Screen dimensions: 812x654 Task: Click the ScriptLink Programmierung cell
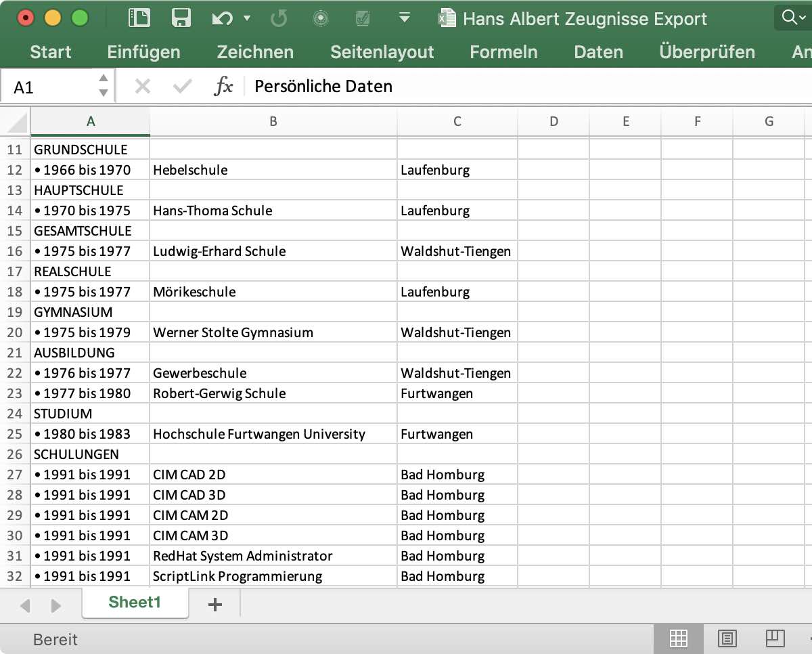click(273, 576)
